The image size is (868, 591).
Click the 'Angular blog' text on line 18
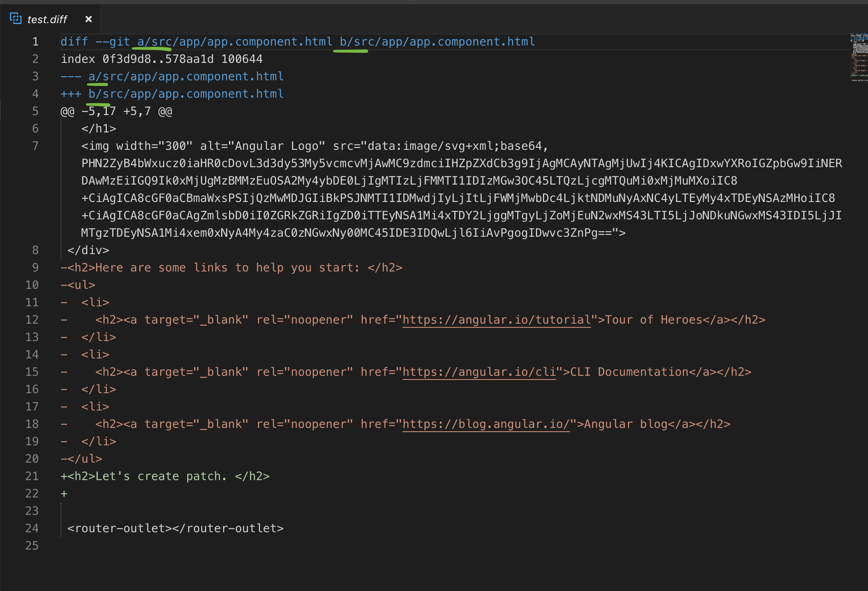pyautogui.click(x=625, y=424)
